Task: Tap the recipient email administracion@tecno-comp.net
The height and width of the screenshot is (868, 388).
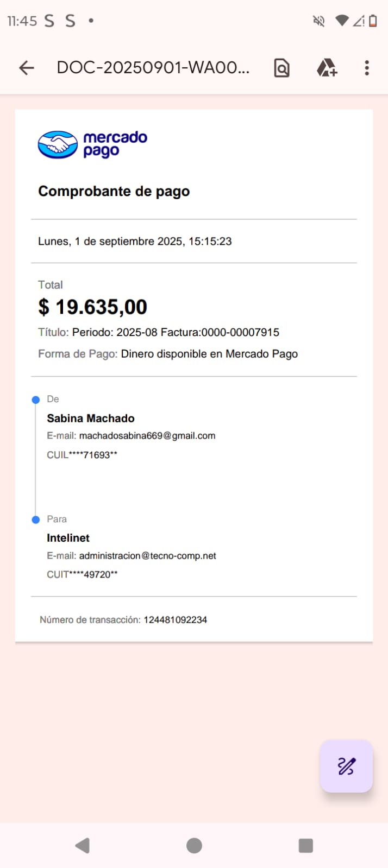Action: coord(147,556)
